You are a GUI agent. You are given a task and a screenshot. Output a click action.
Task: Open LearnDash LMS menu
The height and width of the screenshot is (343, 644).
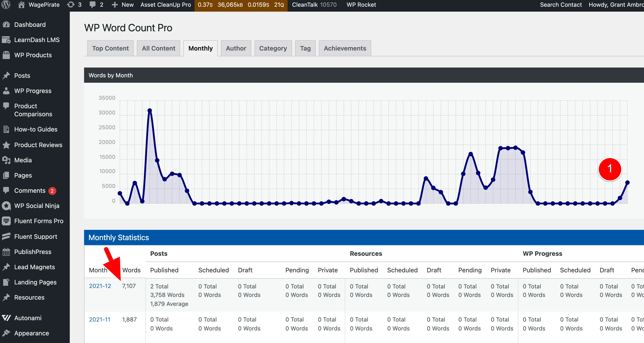click(x=37, y=40)
